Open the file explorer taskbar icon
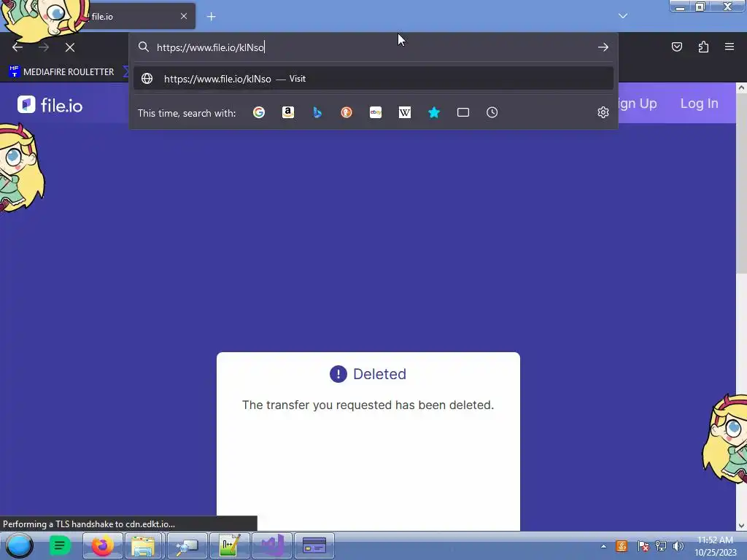Image resolution: width=747 pixels, height=560 pixels. point(144,545)
